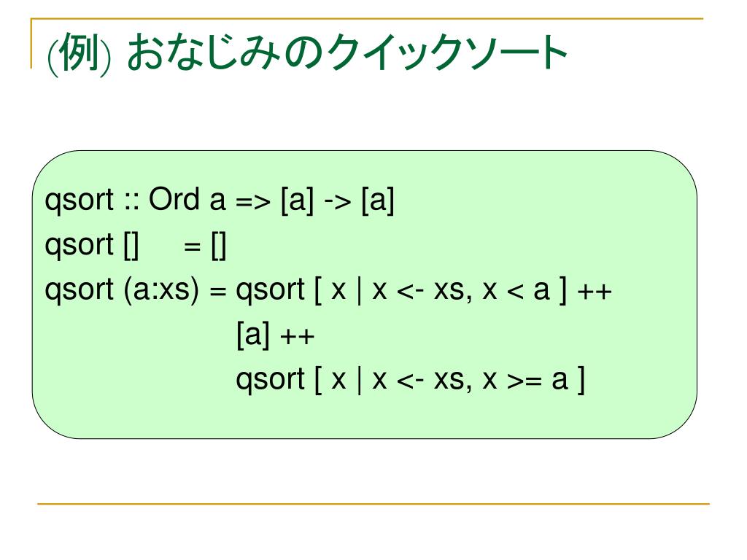Click the gold horizontal line at the bottom
This screenshot has width=747, height=560.
pyautogui.click(x=373, y=503)
